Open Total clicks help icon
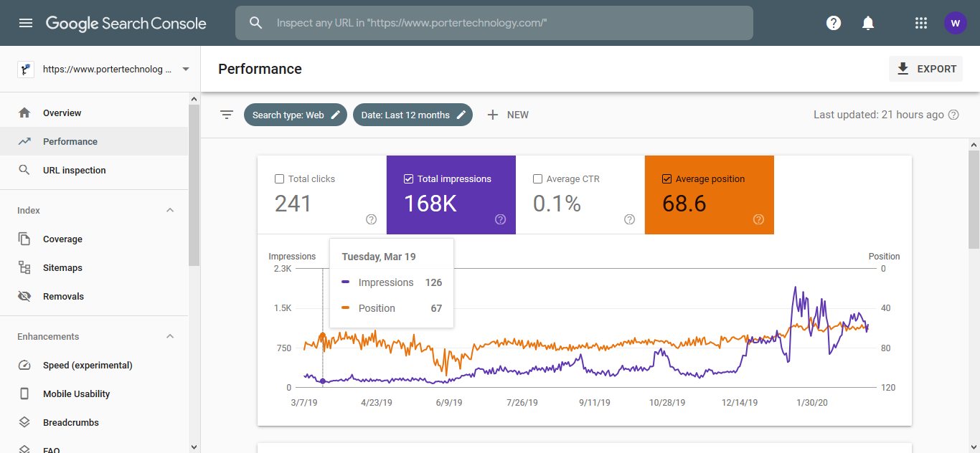Image resolution: width=980 pixels, height=453 pixels. pyautogui.click(x=371, y=219)
